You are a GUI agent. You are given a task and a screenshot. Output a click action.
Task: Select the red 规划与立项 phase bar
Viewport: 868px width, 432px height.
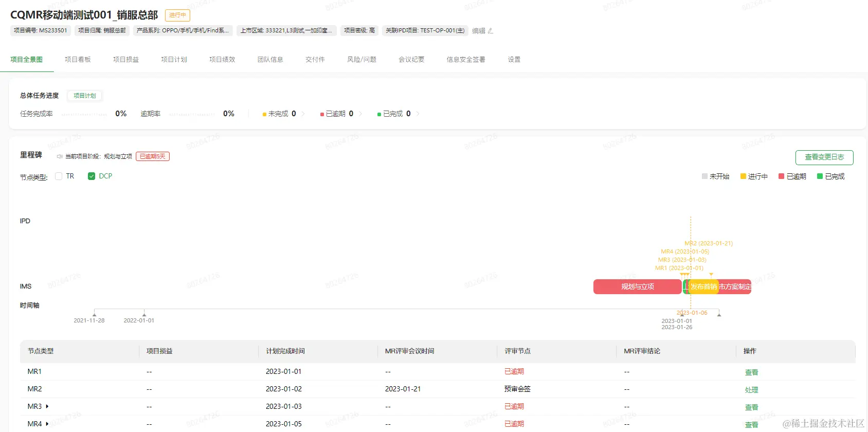638,287
